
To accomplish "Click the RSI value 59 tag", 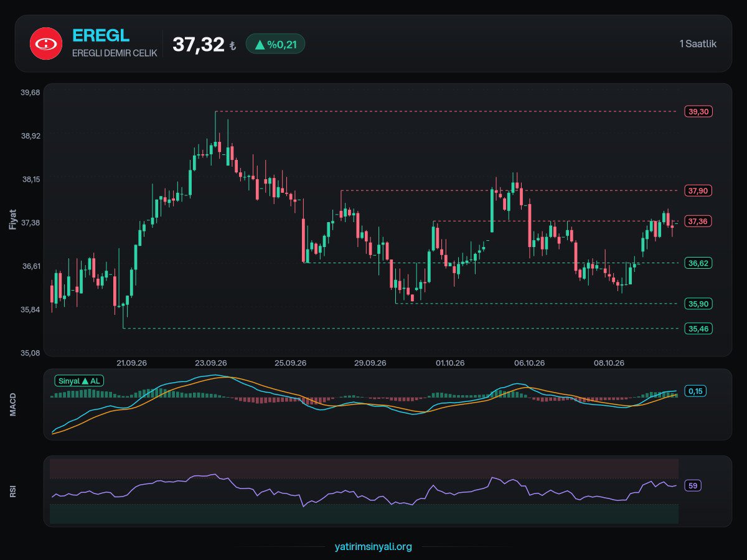I will click(x=693, y=485).
